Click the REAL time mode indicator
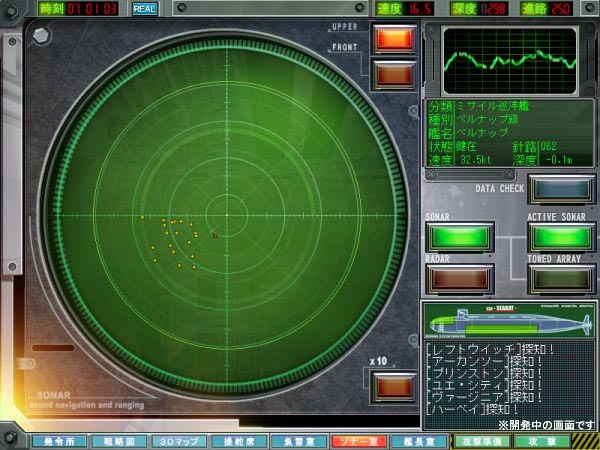This screenshot has width=600, height=450. pyautogui.click(x=144, y=8)
